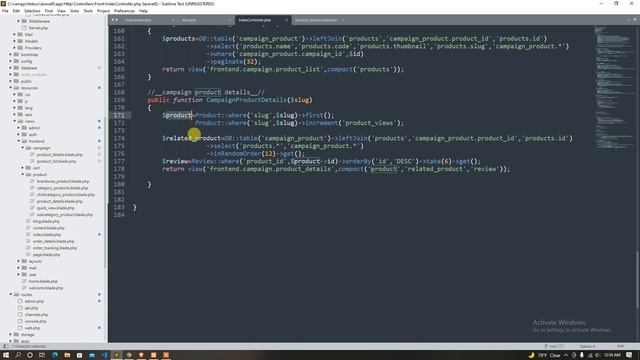
Task: Open Task View on taskbar
Action: [42, 355]
